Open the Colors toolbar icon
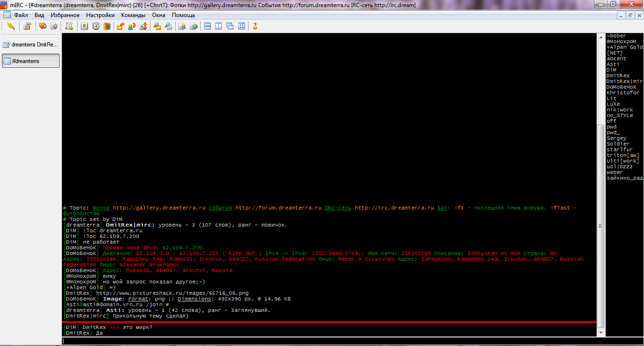Viewport: 644px width, 346px height. tap(107, 26)
